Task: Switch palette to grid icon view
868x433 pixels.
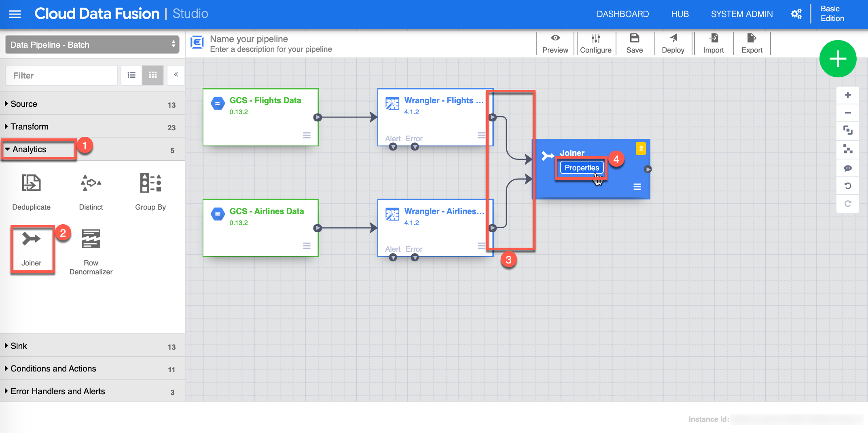Action: [153, 75]
